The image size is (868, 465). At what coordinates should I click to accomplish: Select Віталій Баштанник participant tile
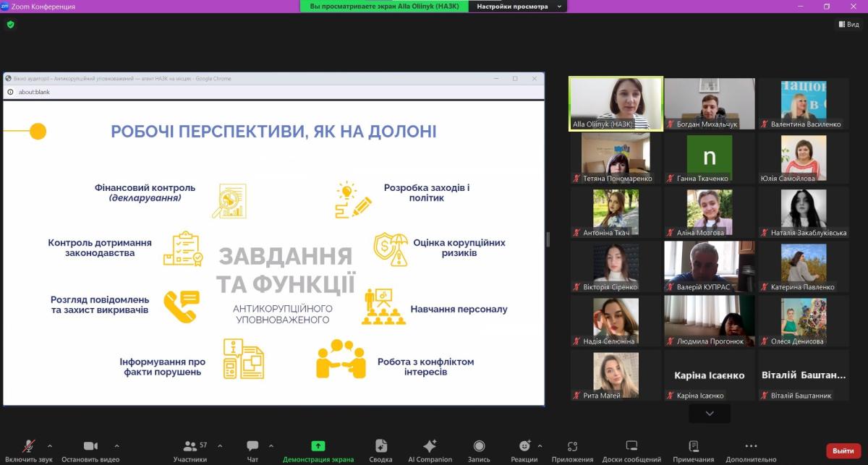click(804, 375)
